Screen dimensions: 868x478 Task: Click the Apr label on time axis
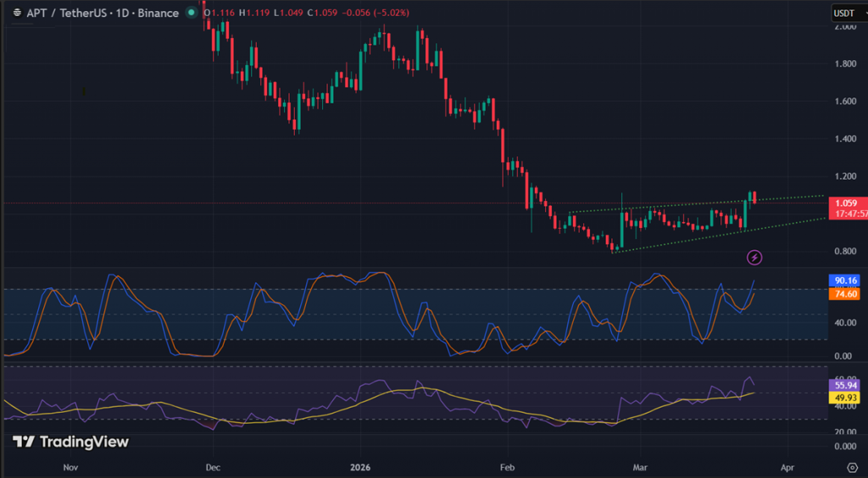(787, 468)
